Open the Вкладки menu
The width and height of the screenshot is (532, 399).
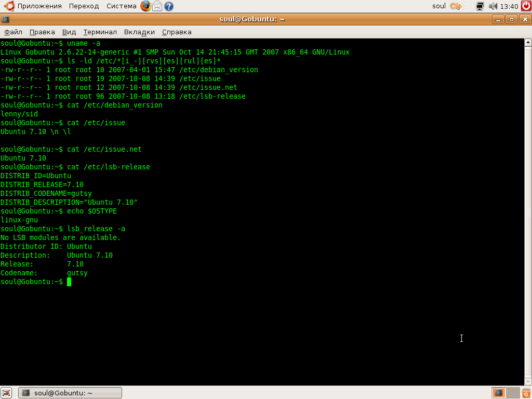point(139,32)
